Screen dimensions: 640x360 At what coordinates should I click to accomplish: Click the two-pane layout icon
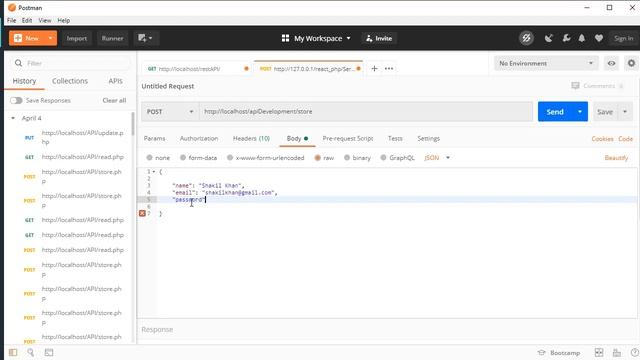599,352
